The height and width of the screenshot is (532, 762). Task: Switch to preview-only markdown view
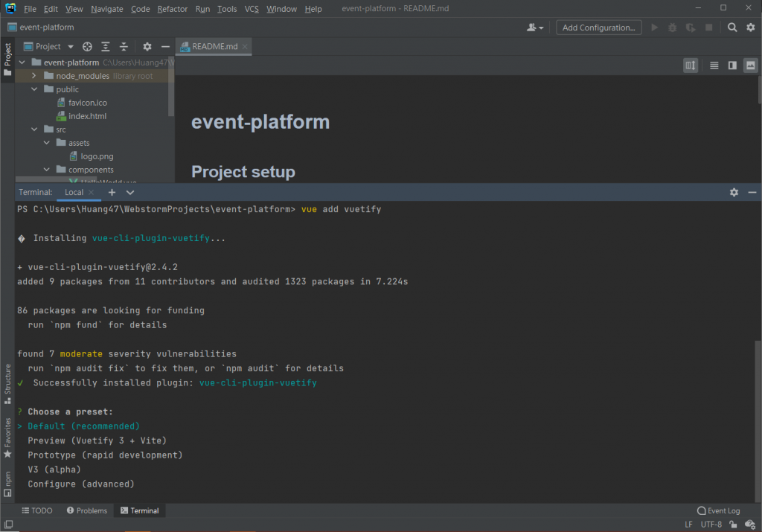(751, 65)
